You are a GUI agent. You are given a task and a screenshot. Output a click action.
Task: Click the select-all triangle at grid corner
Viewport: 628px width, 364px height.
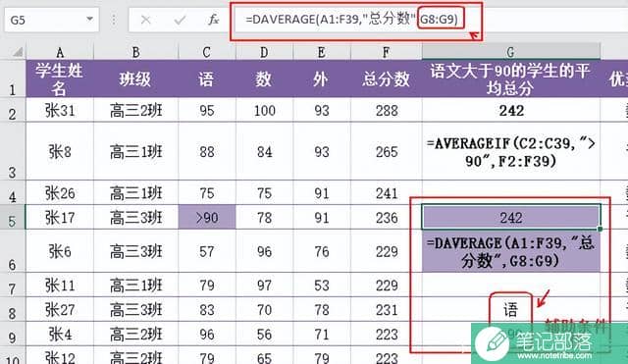17,52
